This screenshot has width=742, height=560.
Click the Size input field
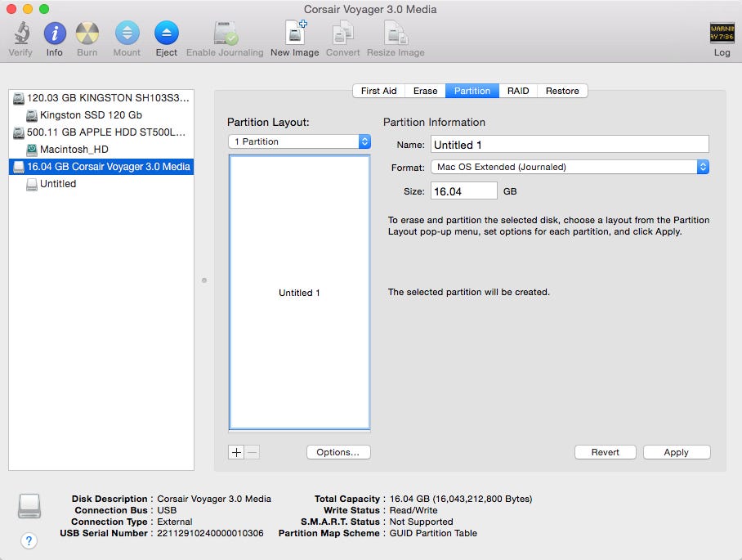[x=464, y=190]
